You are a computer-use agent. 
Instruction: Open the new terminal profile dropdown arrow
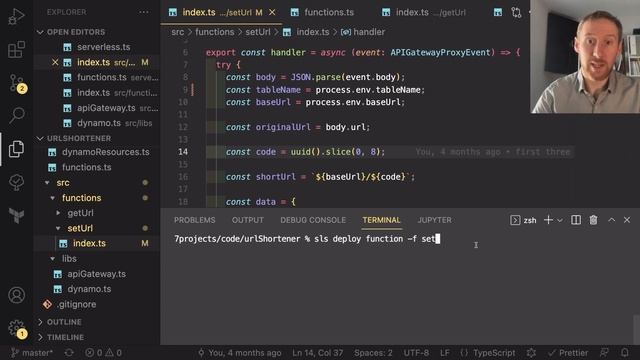click(560, 220)
